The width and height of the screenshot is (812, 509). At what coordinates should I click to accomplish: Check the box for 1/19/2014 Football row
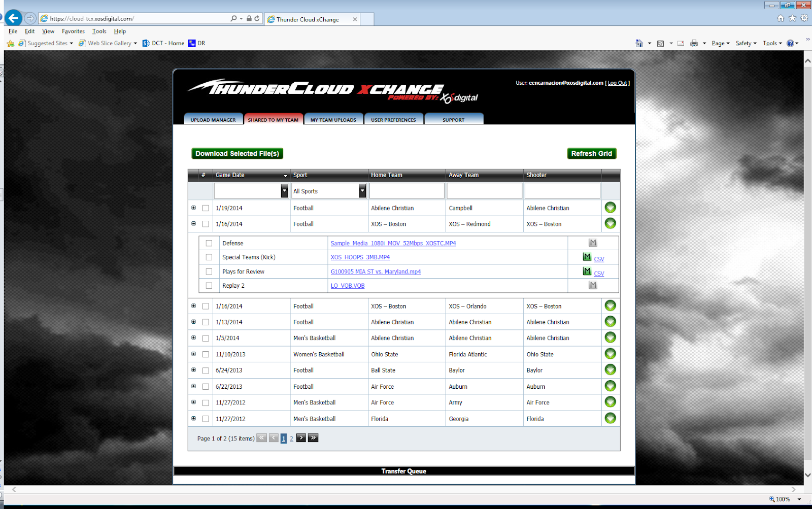tap(206, 208)
